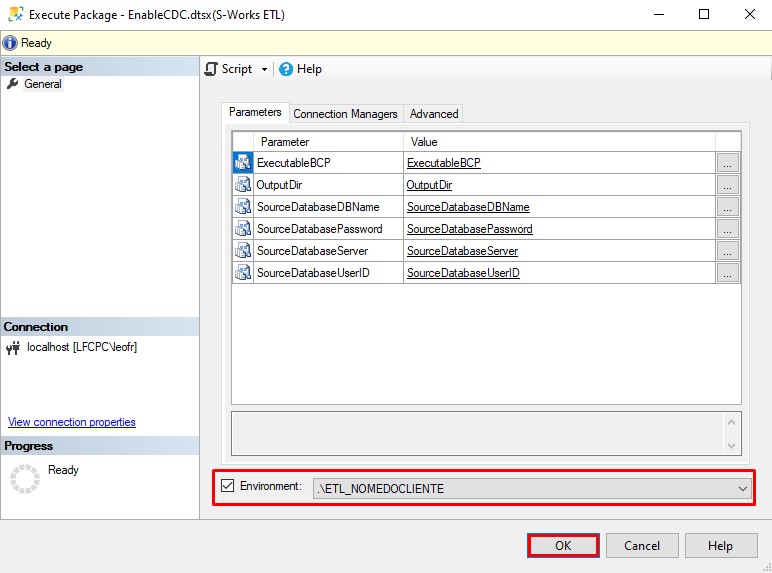Click the Script scroll icon
The height and width of the screenshot is (573, 772).
(211, 69)
